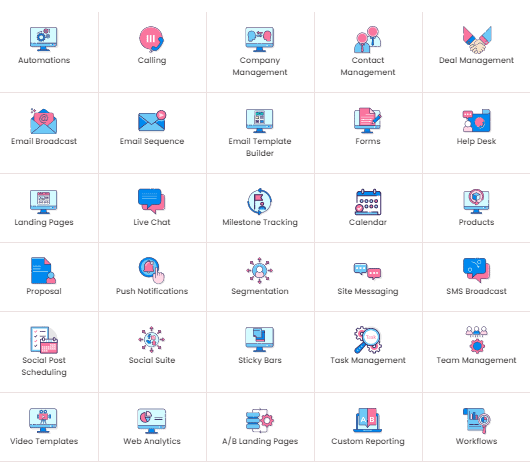The height and width of the screenshot is (467, 530).
Task: Click the 'Site Messaging' label
Action: click(x=368, y=292)
